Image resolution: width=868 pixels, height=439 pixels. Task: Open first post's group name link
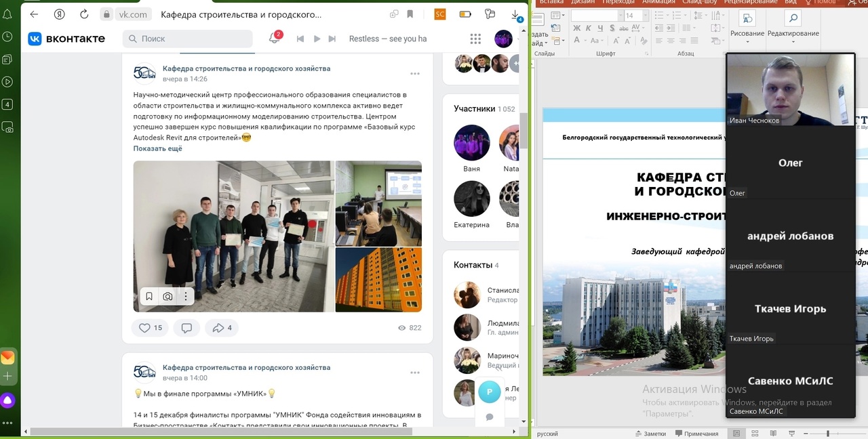coord(246,68)
